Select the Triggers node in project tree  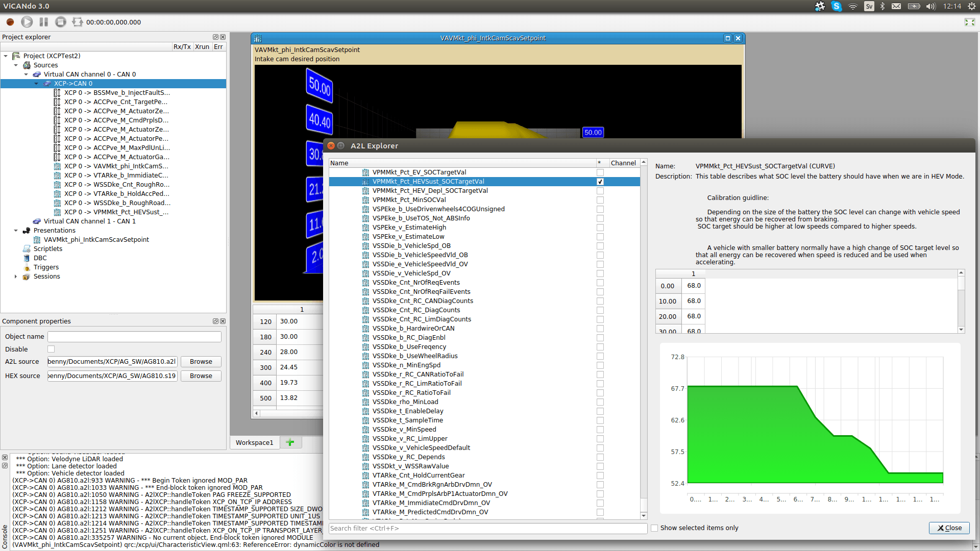pos(46,267)
